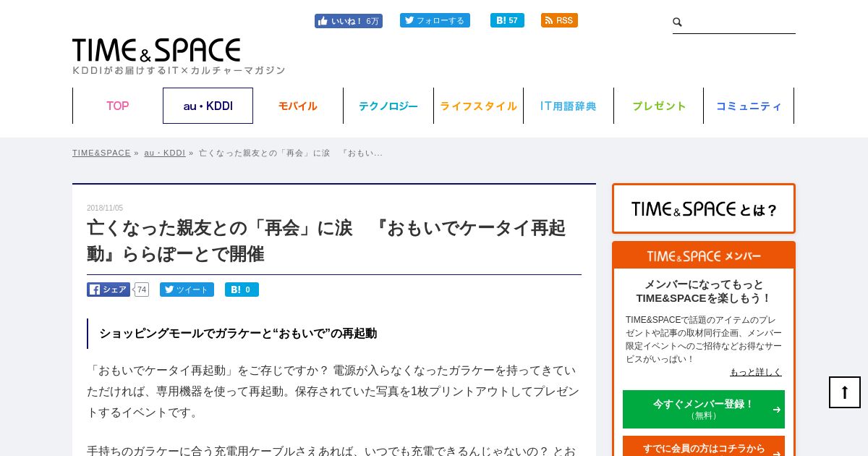Tweet the article with ツイート button
Screen dimensions: 868x456
point(187,290)
